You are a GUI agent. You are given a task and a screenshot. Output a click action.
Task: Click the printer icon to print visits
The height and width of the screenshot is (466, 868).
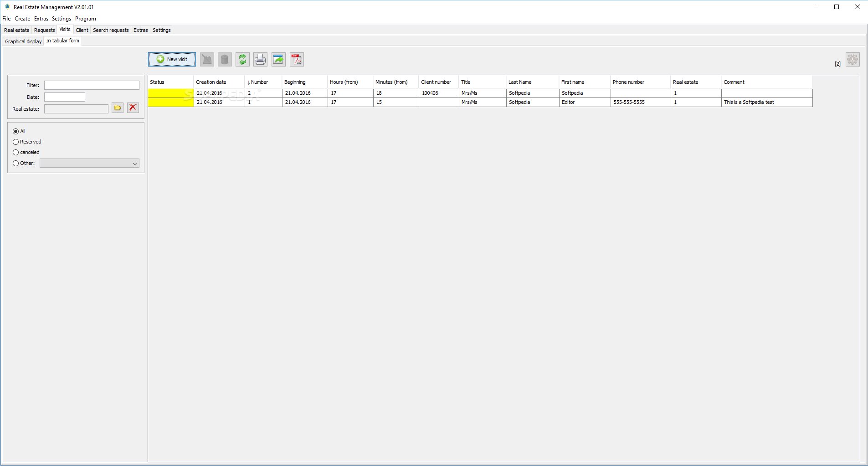(260, 59)
